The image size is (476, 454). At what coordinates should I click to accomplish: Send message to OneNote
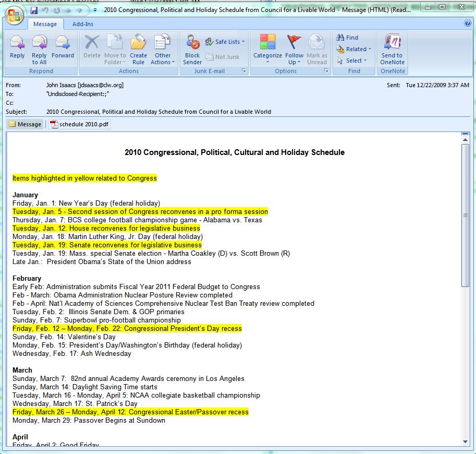392,49
